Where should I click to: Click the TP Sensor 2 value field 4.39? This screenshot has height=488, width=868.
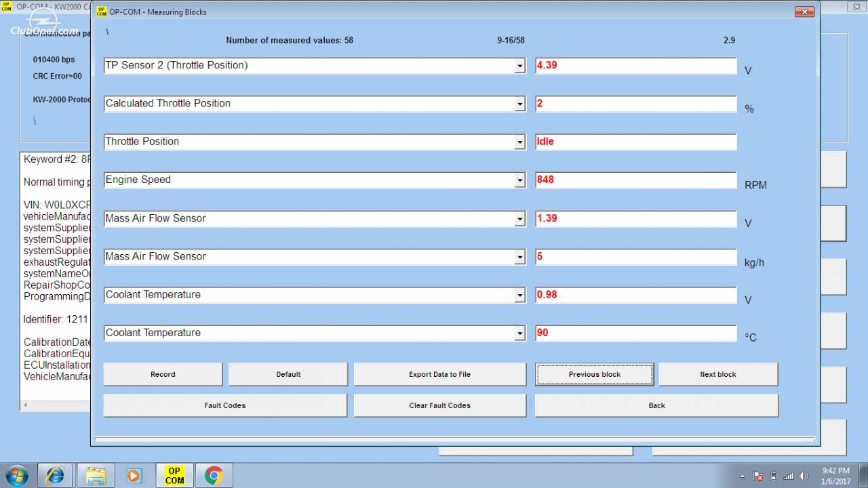pyautogui.click(x=635, y=66)
